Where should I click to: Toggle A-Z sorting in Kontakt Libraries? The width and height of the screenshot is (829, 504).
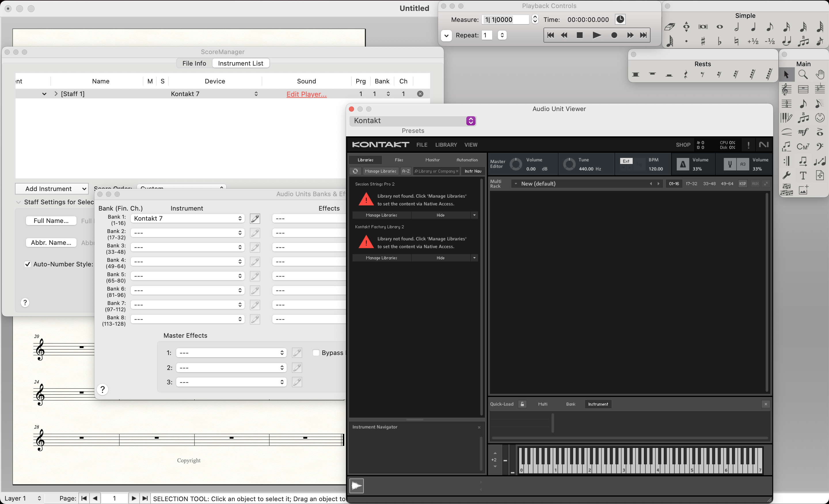point(406,171)
